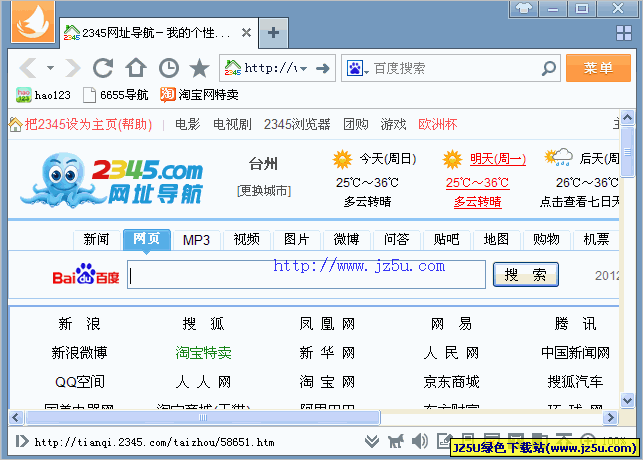Select the 贴吧 search tab

tap(447, 239)
